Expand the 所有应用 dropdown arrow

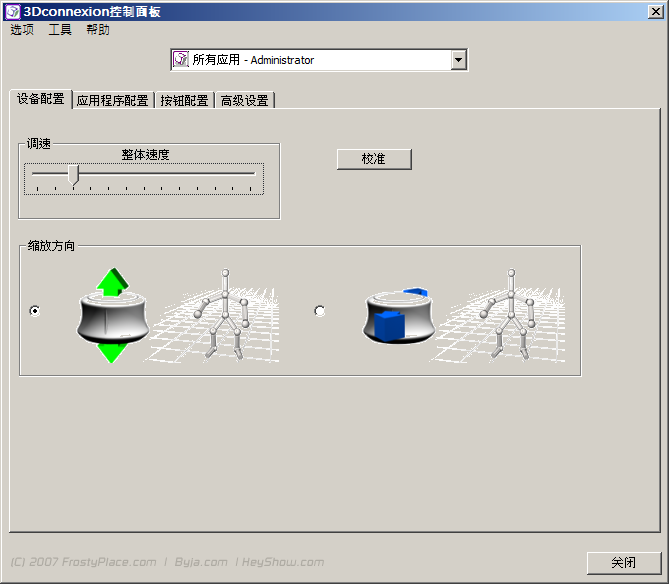(458, 60)
